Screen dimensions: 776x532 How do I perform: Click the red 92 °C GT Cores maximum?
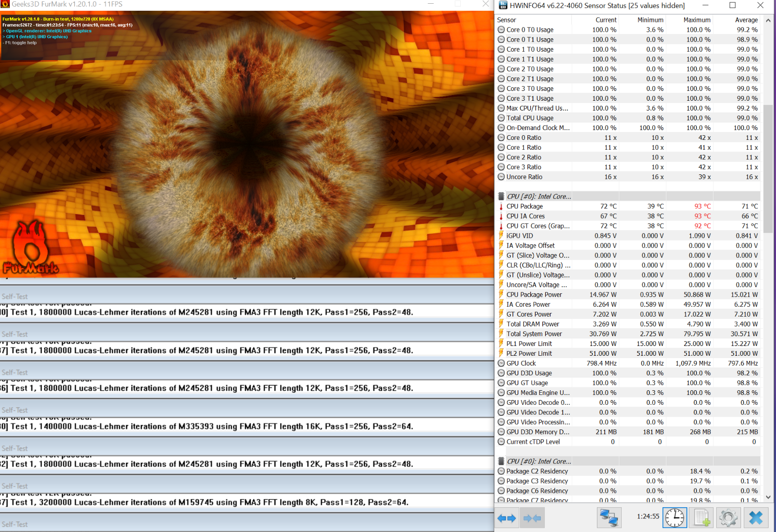[x=702, y=226]
